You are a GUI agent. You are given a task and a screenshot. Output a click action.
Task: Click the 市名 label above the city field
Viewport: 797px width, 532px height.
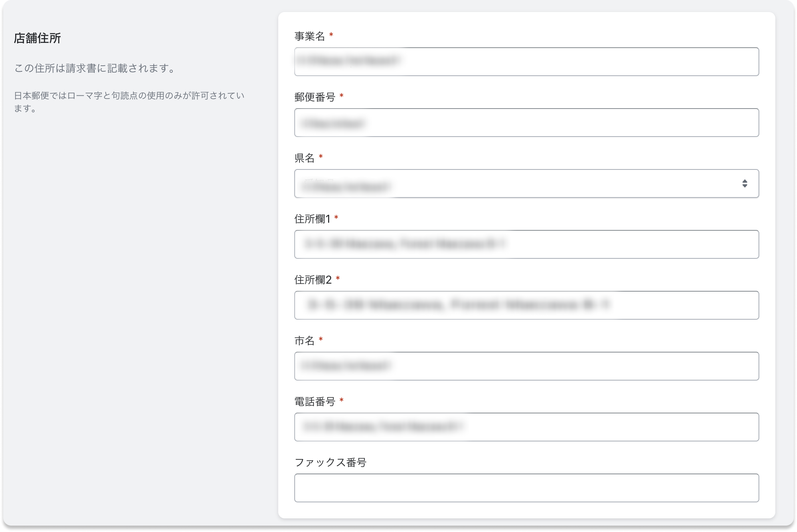(x=305, y=340)
